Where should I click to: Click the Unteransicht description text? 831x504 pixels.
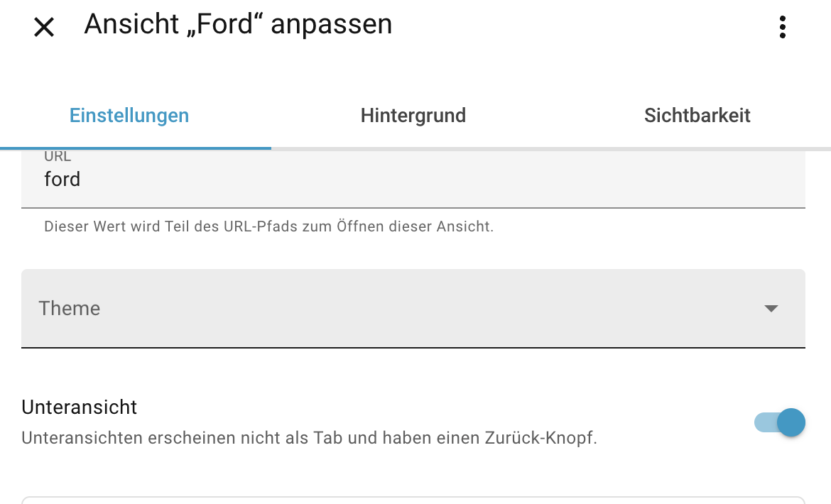coord(309,438)
